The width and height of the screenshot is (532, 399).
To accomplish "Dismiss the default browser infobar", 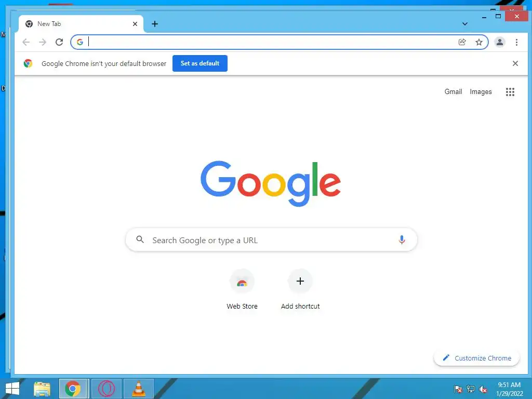I will point(515,63).
